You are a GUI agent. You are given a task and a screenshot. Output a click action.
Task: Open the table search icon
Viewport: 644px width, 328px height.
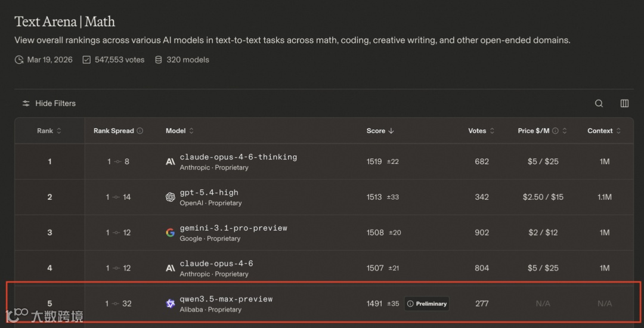599,103
